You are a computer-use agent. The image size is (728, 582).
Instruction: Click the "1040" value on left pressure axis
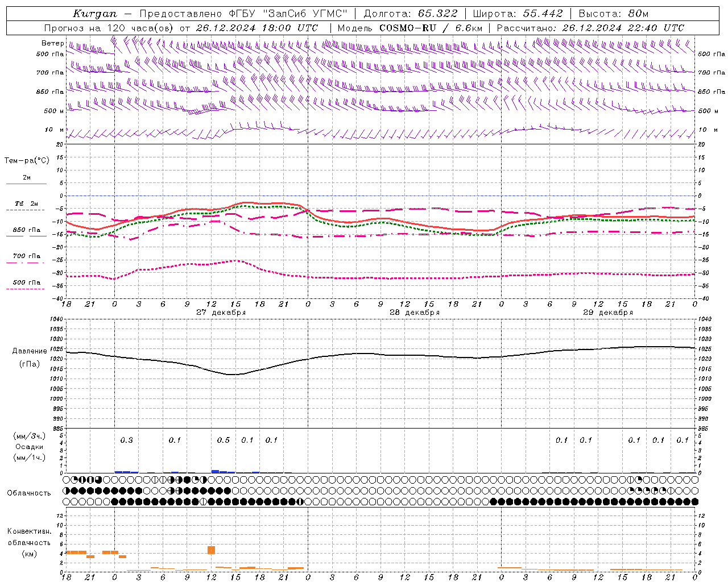coord(56,319)
